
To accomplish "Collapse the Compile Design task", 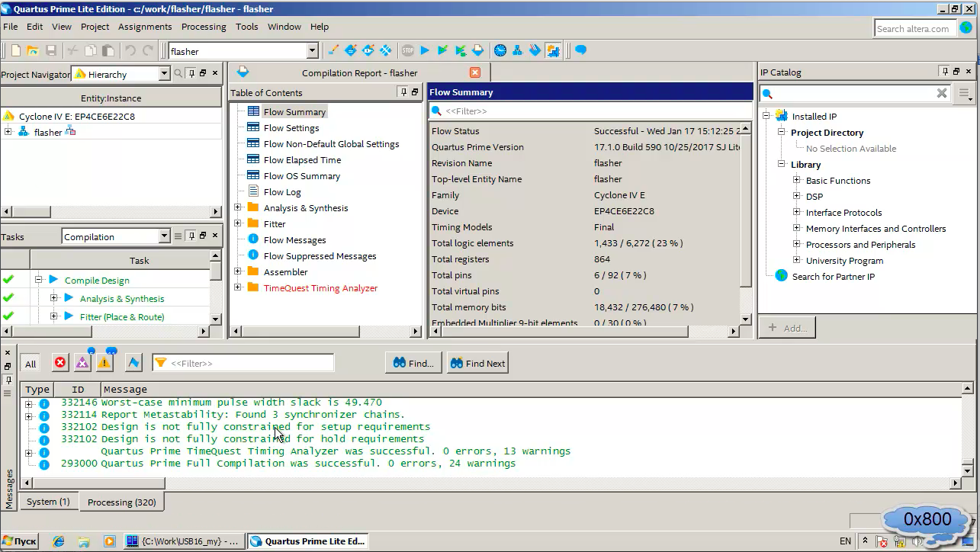I will click(38, 280).
